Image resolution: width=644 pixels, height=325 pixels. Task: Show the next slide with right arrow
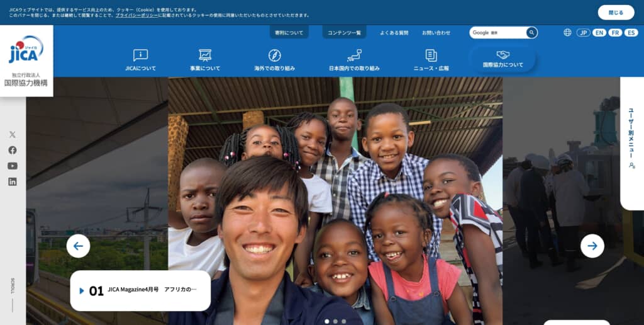coord(592,246)
